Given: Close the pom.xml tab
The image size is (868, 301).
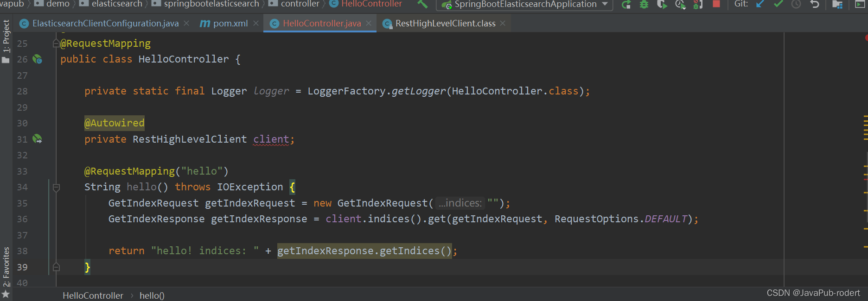Looking at the screenshot, I should click(x=256, y=23).
